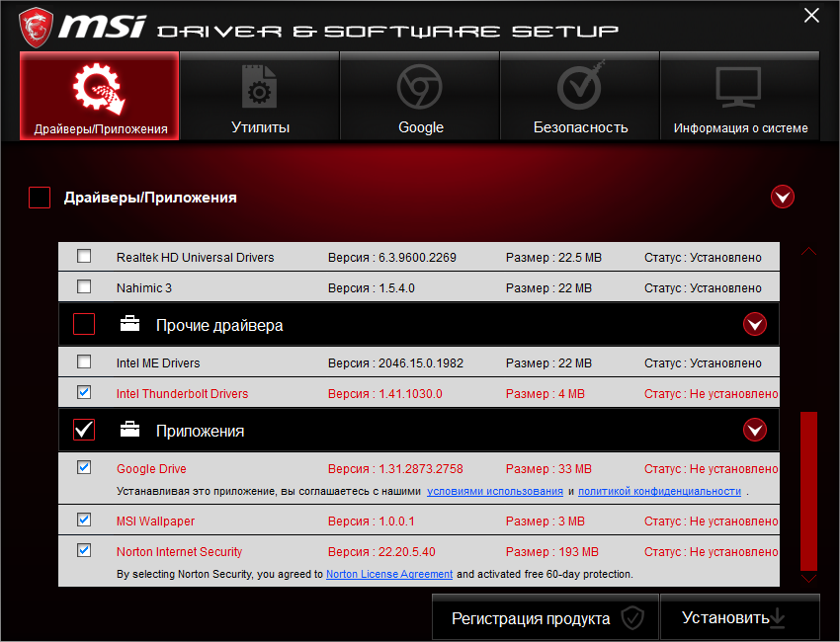Click the download arrow icon in Установить

point(778,618)
